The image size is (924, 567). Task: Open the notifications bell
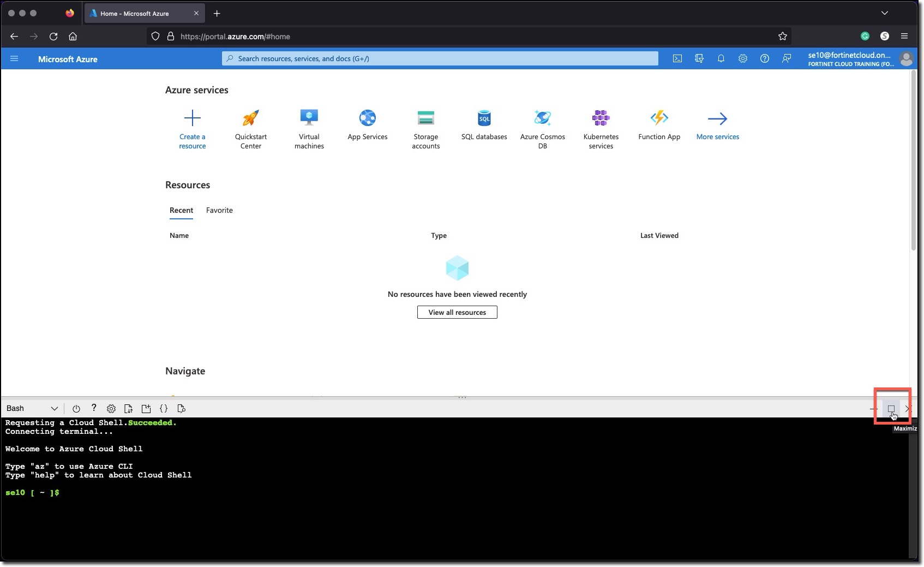[721, 58]
